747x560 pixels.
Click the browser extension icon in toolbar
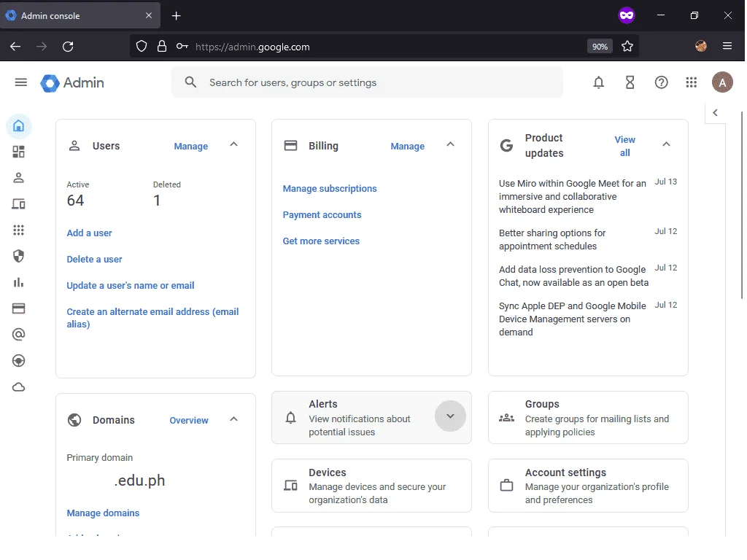(x=700, y=46)
